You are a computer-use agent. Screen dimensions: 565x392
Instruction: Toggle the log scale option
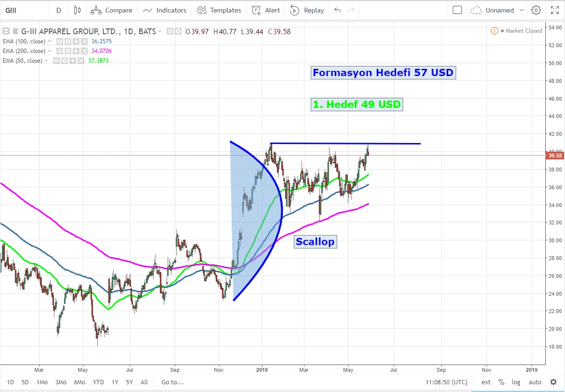point(516,382)
